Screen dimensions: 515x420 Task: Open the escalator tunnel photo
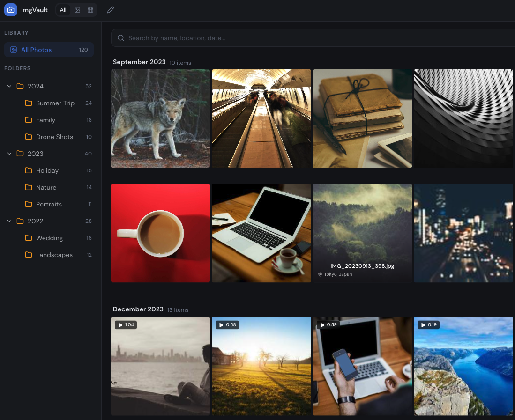tap(261, 118)
